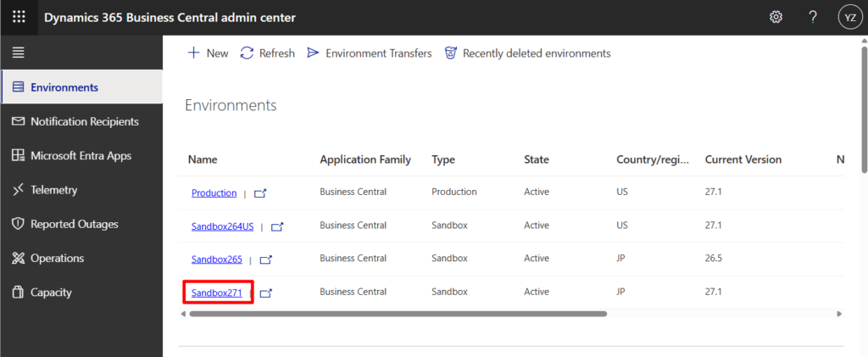The width and height of the screenshot is (868, 357).
Task: Click the help question mark icon
Action: 813,17
